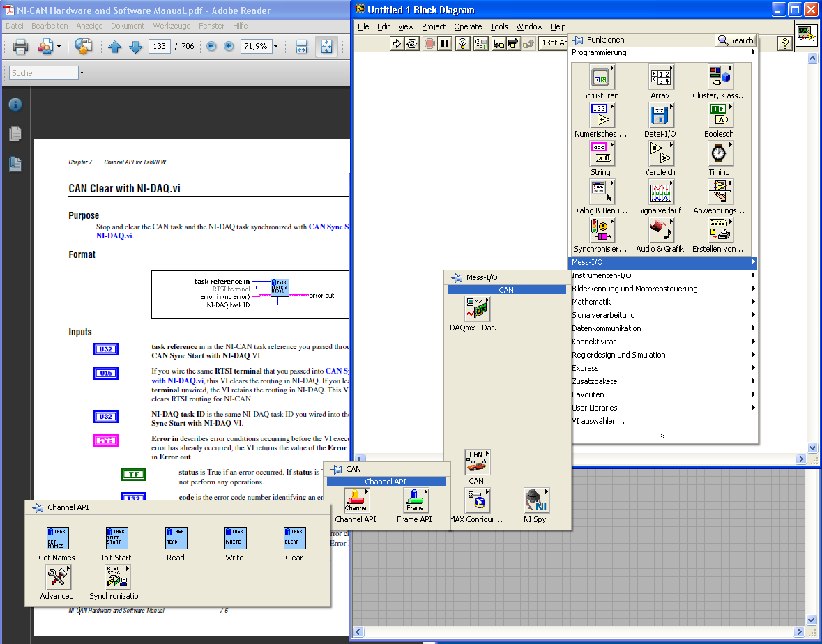Expand the Signalverarbeitung palette category
The image size is (822, 644).
pyautogui.click(x=663, y=315)
